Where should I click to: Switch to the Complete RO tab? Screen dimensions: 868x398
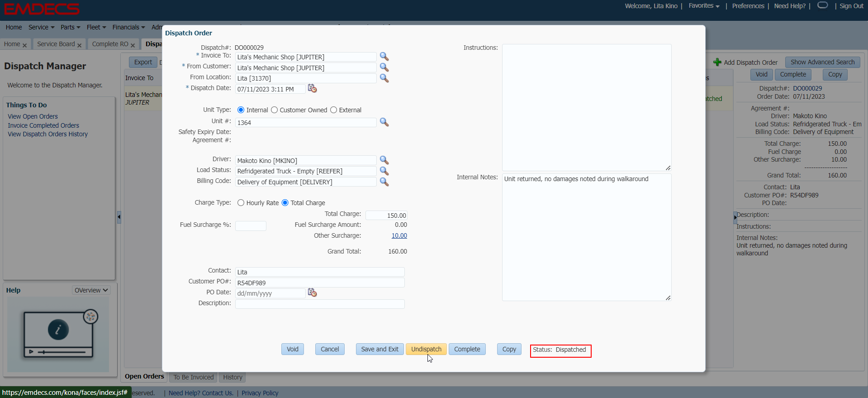click(110, 44)
